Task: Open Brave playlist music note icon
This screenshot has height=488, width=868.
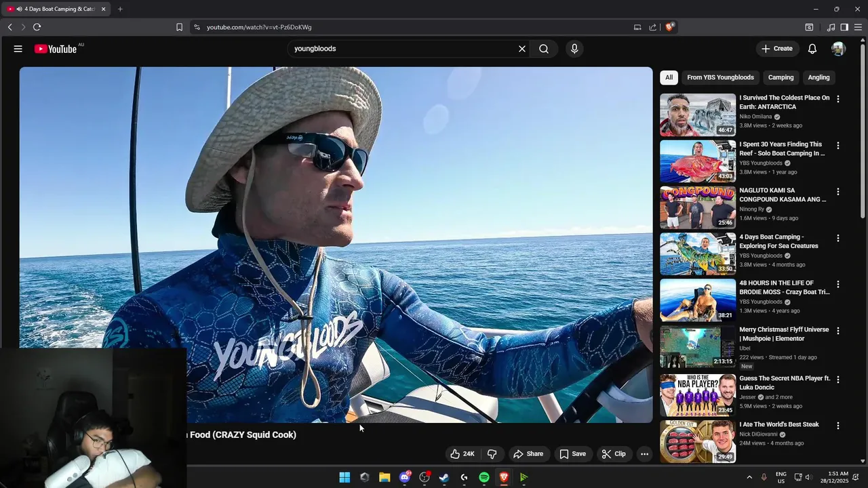Action: (x=831, y=27)
